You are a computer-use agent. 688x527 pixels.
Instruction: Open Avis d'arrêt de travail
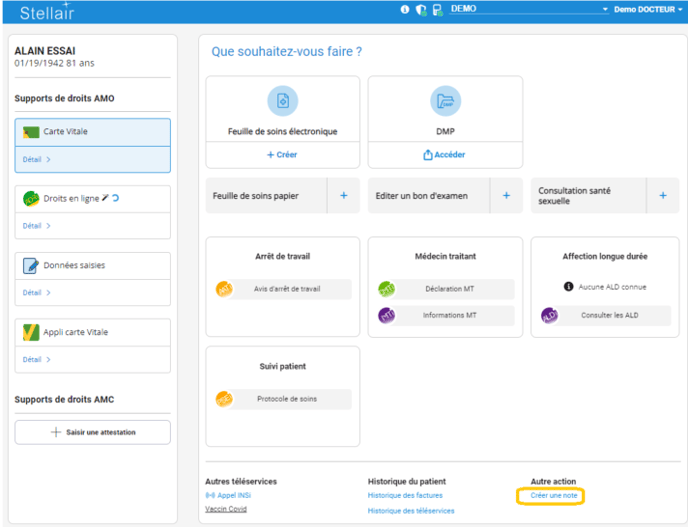283,289
